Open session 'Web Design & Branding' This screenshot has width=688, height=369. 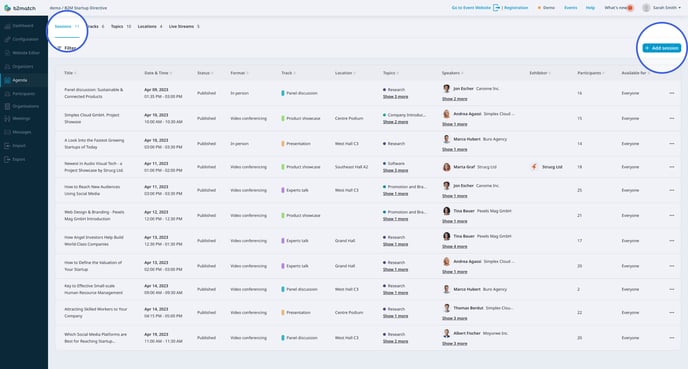coord(94,215)
